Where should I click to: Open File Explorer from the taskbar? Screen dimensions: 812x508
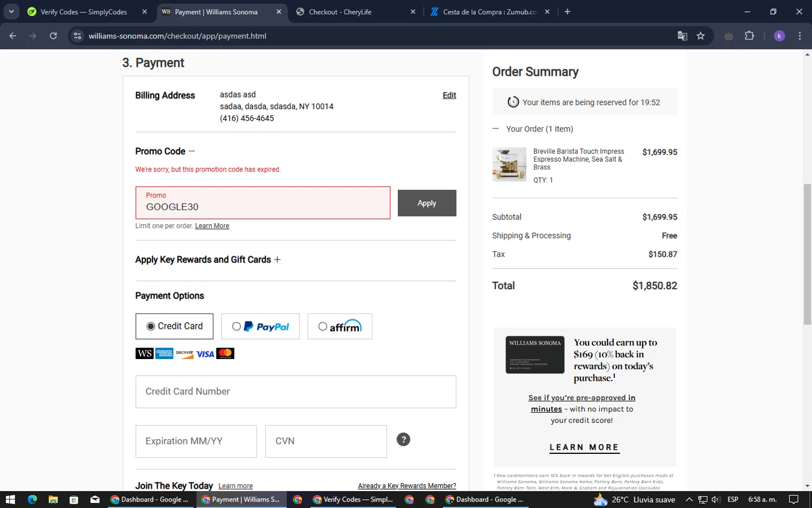(53, 499)
